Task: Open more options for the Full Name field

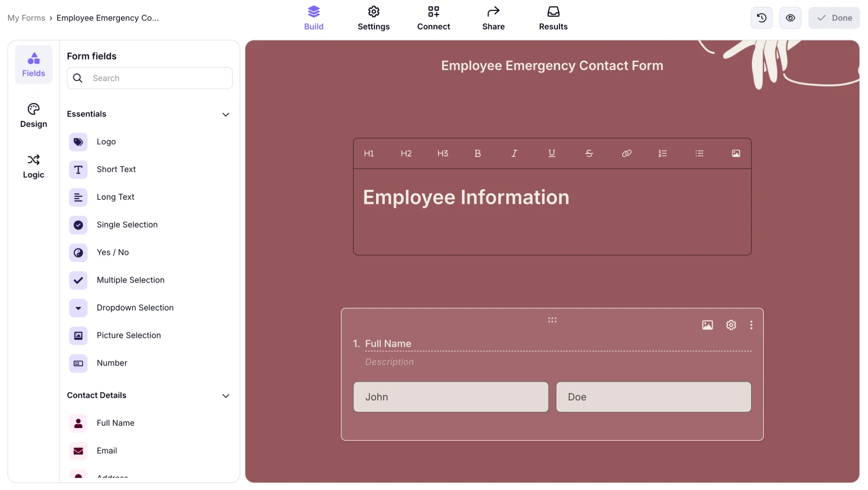Action: pyautogui.click(x=751, y=325)
